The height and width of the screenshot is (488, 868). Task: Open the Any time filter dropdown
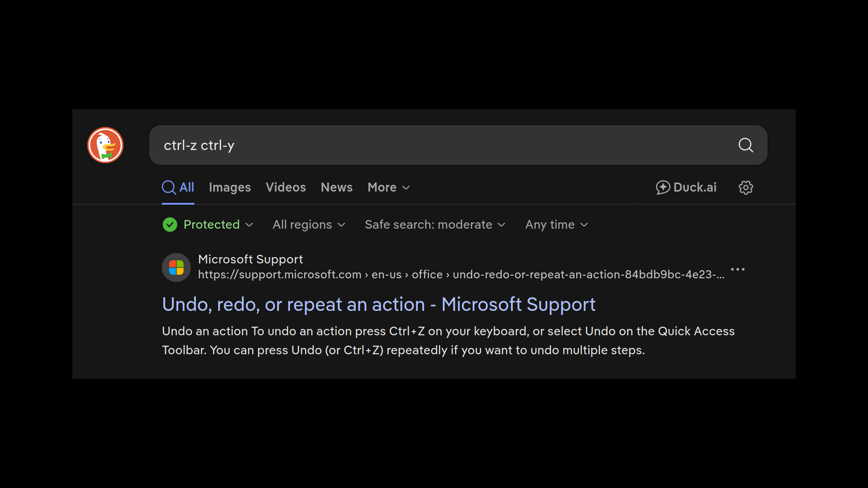pos(557,225)
